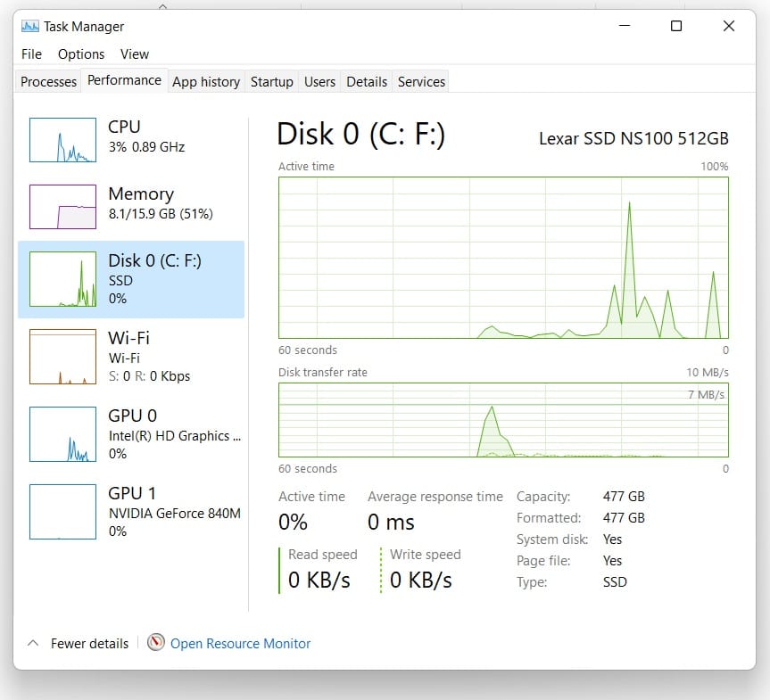Click the Disk 0 mini graph thumbnail
770x700 pixels.
pyautogui.click(x=62, y=279)
